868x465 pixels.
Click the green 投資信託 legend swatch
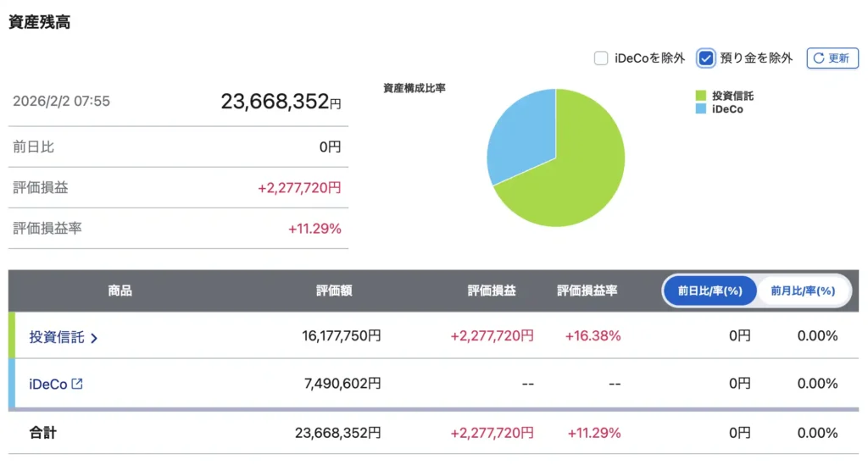click(701, 97)
